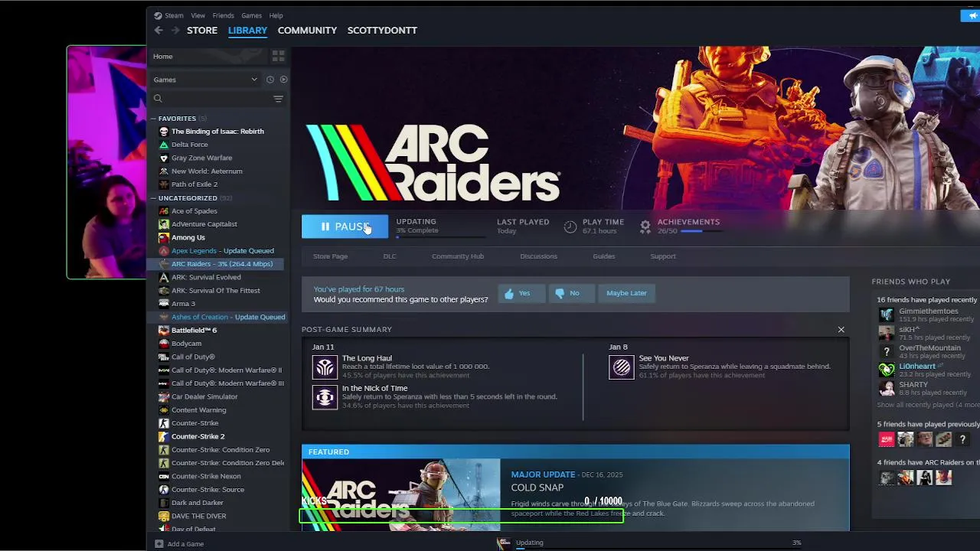
Task: Click the Apex Legends game icon
Action: [163, 251]
